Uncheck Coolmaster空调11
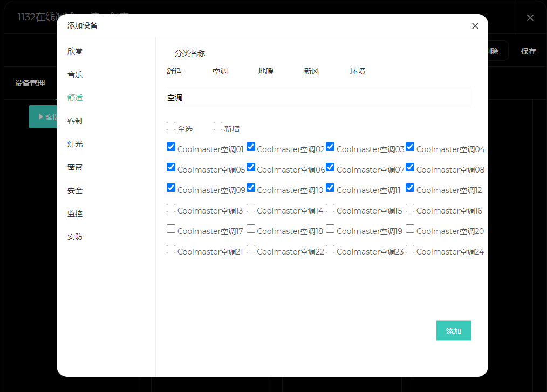This screenshot has height=392, width=547. click(x=330, y=188)
